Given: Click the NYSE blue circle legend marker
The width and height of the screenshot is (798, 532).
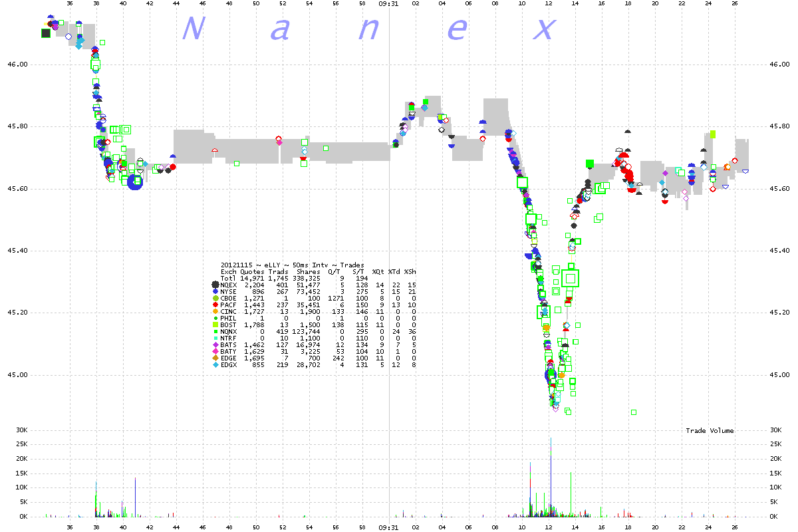Looking at the screenshot, I should [x=215, y=291].
